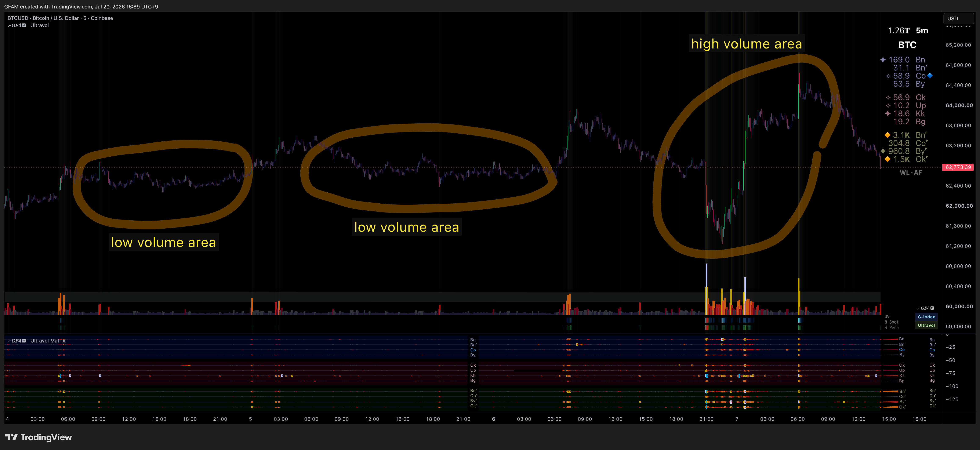The height and width of the screenshot is (450, 980).
Task: Click the blue diamond icon next to Co
Action: (930, 76)
